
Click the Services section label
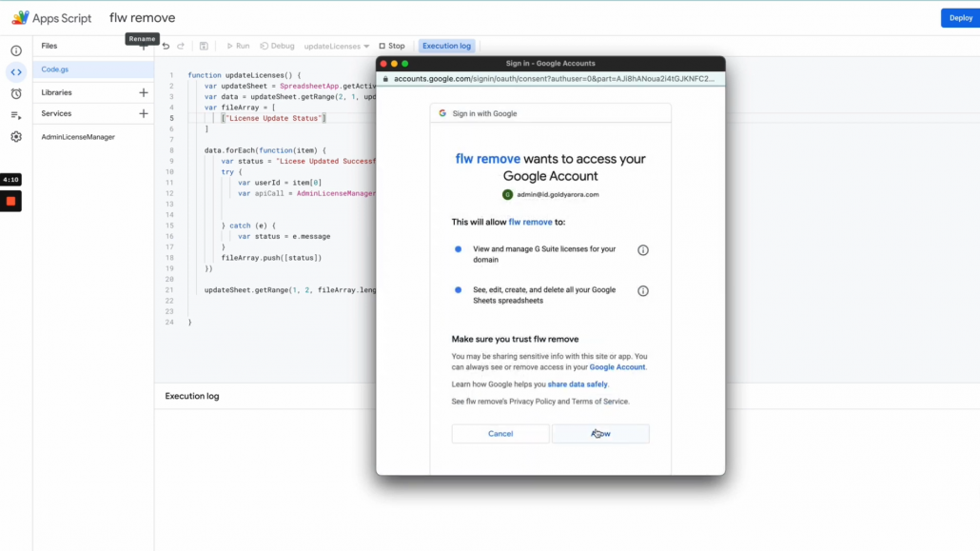point(56,114)
